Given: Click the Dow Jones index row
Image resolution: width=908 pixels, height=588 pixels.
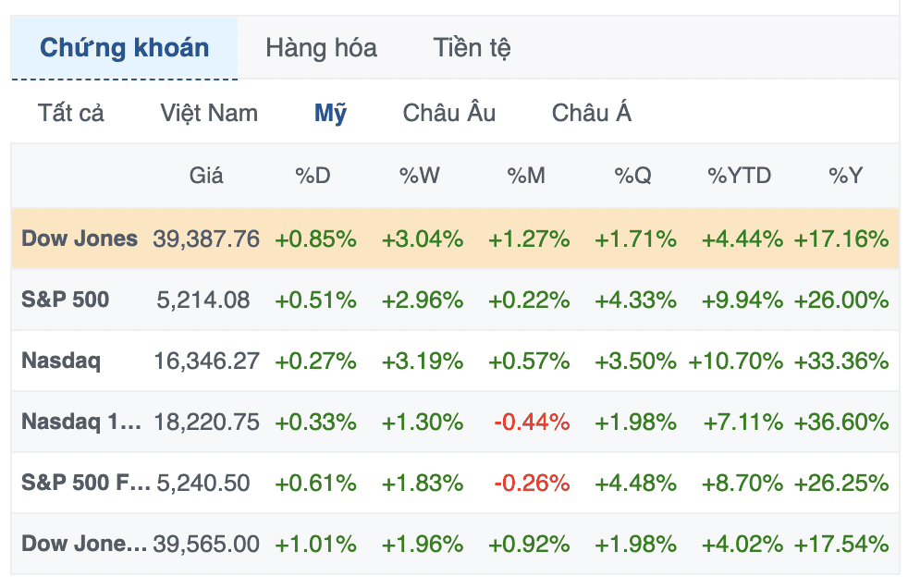Looking at the screenshot, I should [455, 239].
